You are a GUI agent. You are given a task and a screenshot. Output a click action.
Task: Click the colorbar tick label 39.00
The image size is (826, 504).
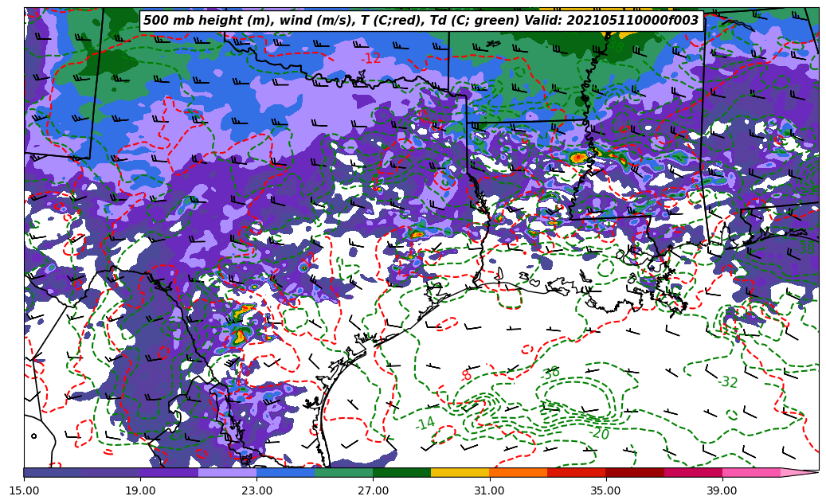coord(722,490)
